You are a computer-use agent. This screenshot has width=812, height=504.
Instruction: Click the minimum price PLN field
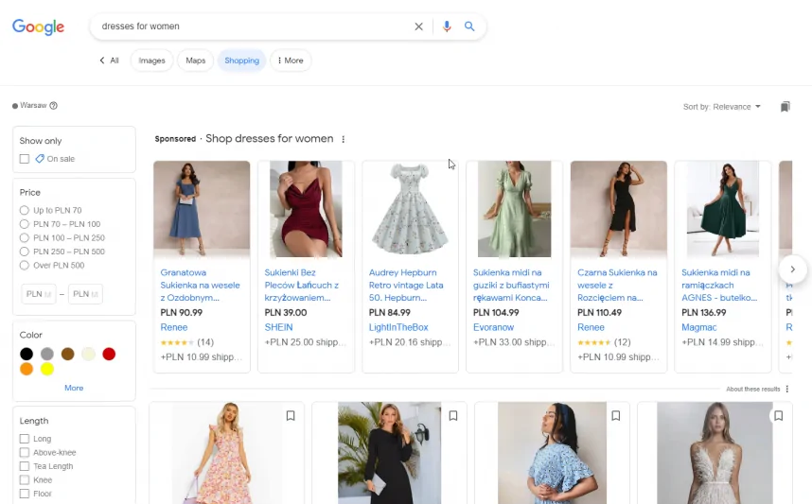coord(39,294)
